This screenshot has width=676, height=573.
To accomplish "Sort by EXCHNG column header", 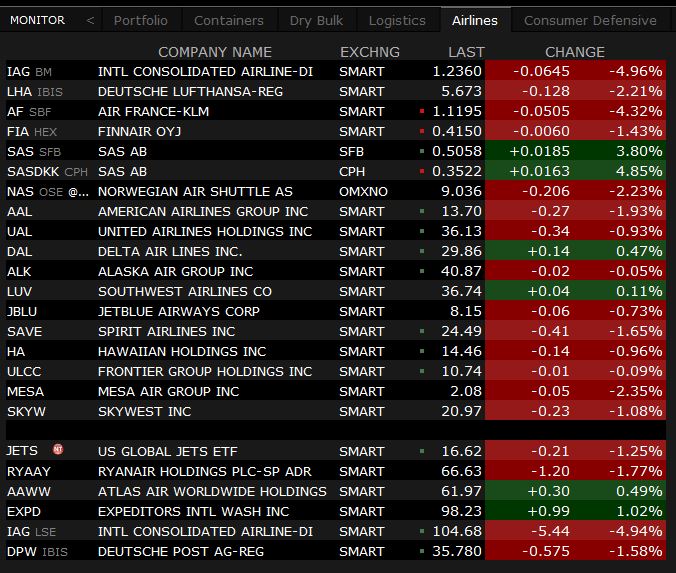I will click(x=369, y=52).
